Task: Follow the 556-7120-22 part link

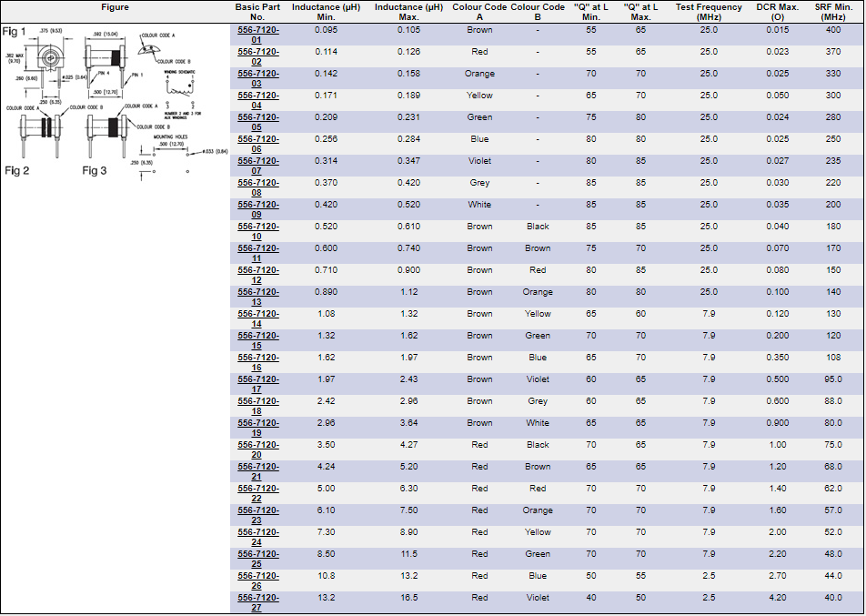Action: 257,493
